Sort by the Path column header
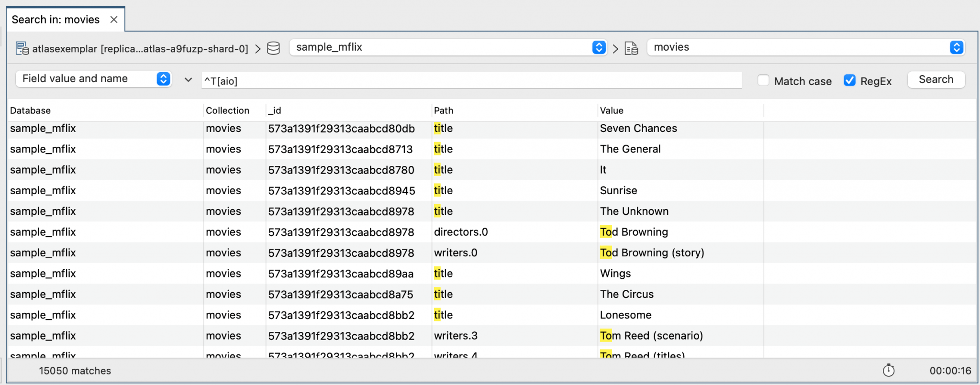 tap(443, 110)
